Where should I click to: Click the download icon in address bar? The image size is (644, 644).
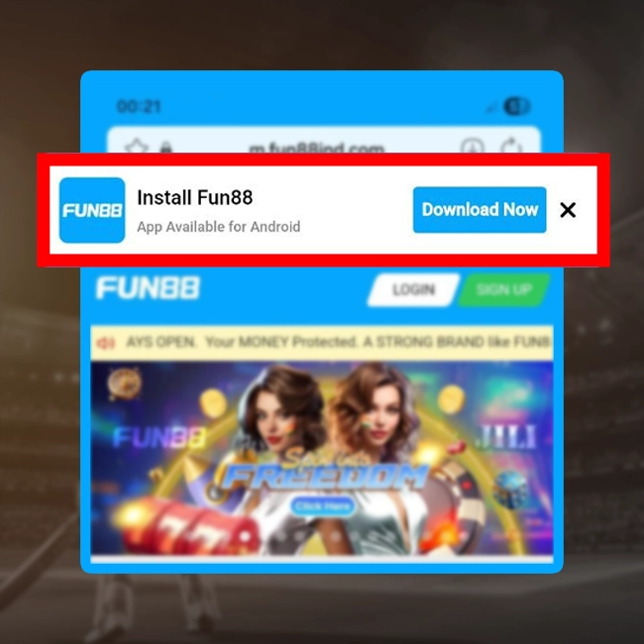472,147
